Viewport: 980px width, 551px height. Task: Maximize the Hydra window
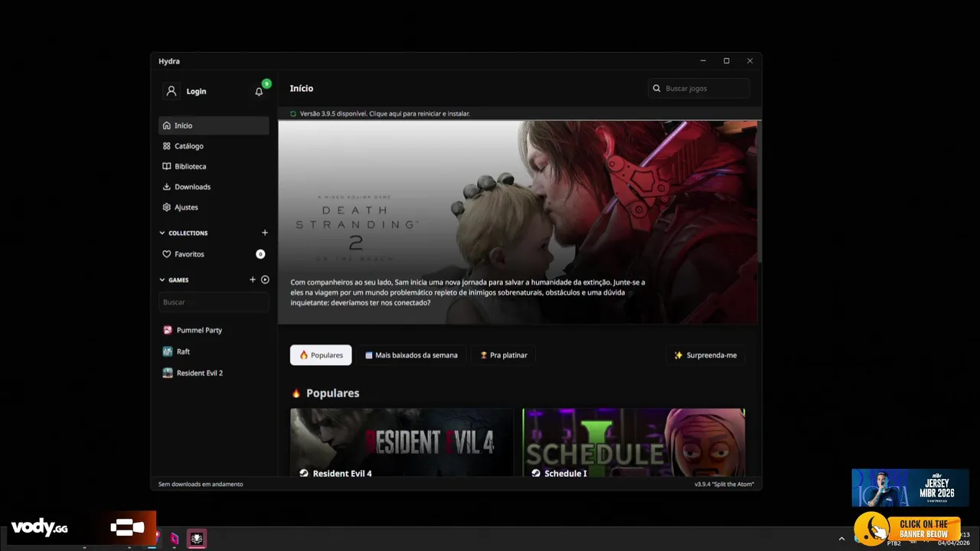tap(727, 61)
